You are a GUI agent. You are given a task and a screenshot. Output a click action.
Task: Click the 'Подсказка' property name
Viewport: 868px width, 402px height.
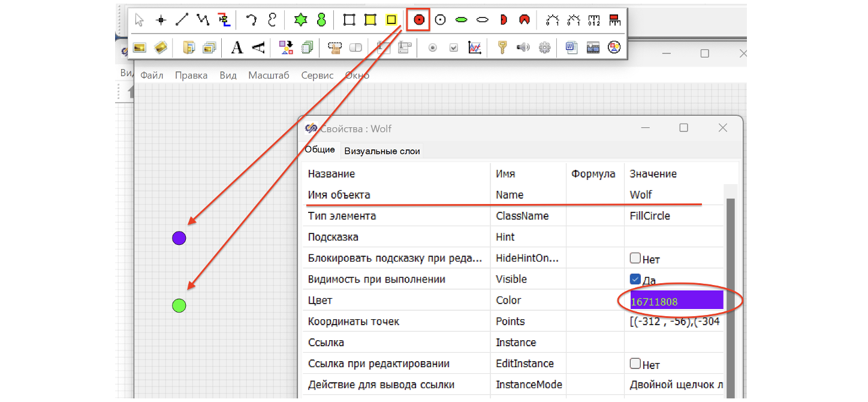pos(333,237)
